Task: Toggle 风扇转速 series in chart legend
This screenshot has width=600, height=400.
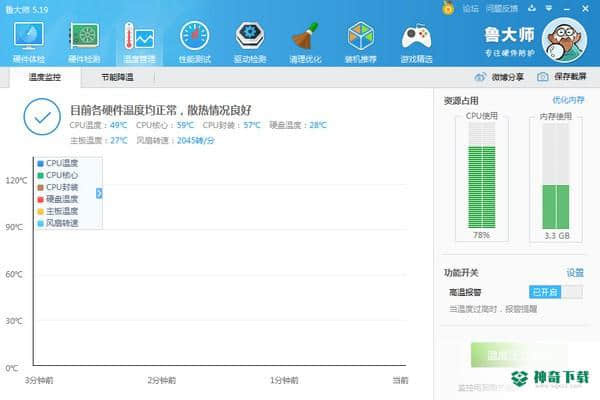Action: pyautogui.click(x=58, y=223)
